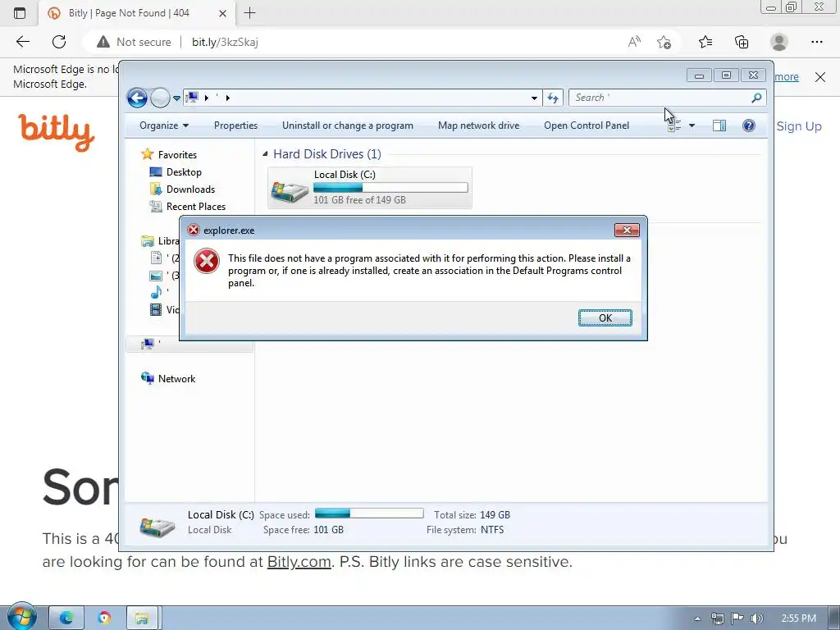This screenshot has width=840, height=630.
Task: Click Properties in Explorer toolbar
Action: coord(235,126)
